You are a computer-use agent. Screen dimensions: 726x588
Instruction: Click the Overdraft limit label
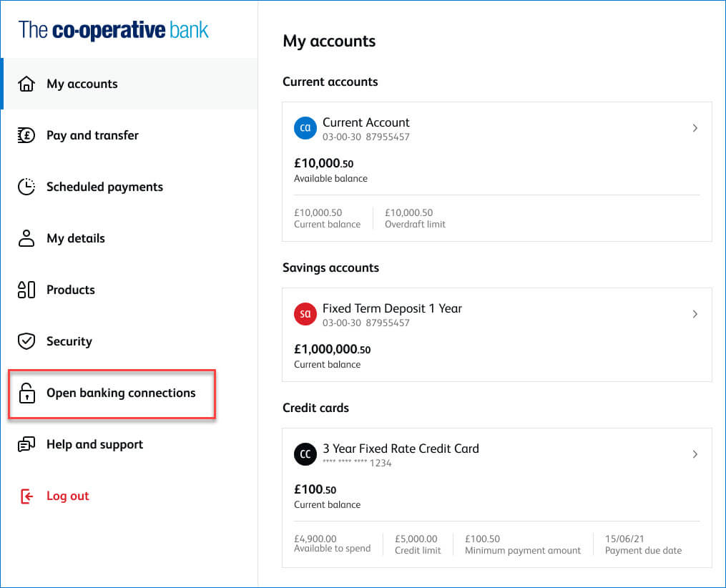pos(415,224)
